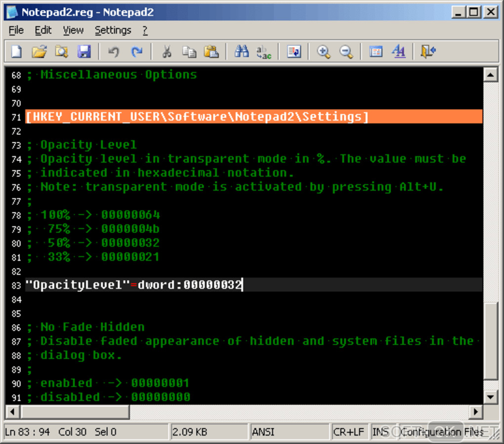The width and height of the screenshot is (504, 444).
Task: Close the Notepad2 window
Action: (491, 12)
